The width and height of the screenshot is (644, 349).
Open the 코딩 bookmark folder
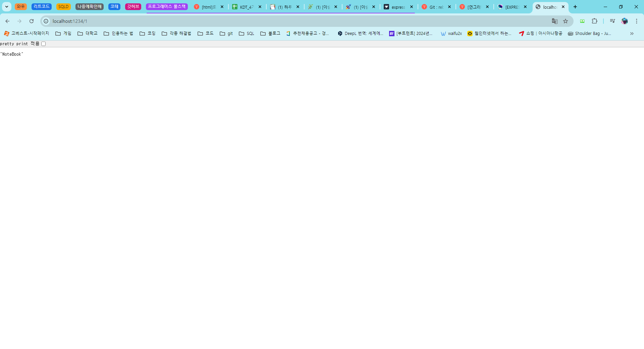148,34
